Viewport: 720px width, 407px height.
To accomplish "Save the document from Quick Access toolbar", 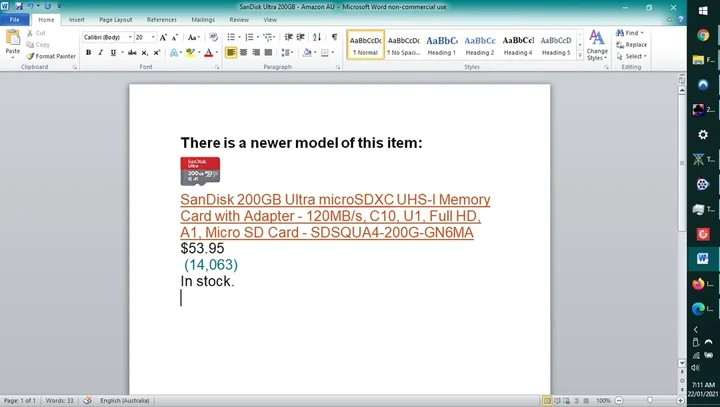I will coord(19,6).
